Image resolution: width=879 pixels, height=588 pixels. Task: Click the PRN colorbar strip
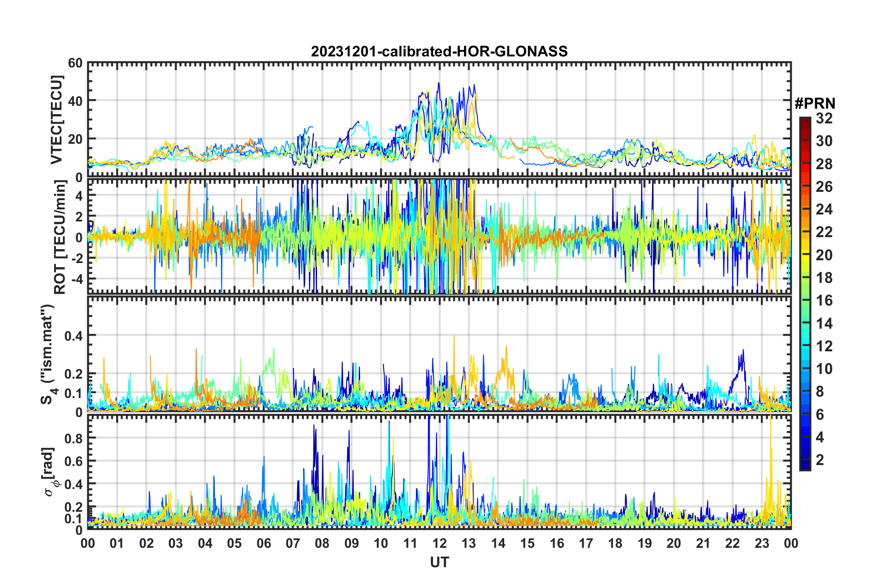click(x=805, y=294)
